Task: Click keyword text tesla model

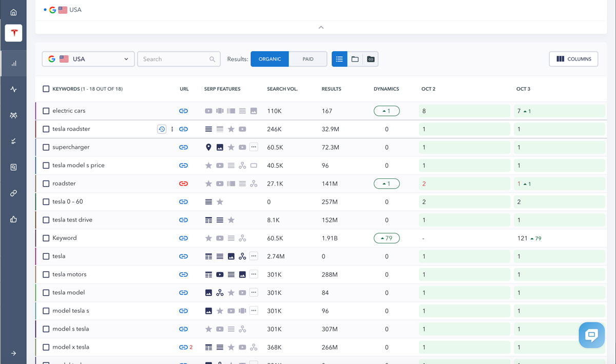Action: 69,293
